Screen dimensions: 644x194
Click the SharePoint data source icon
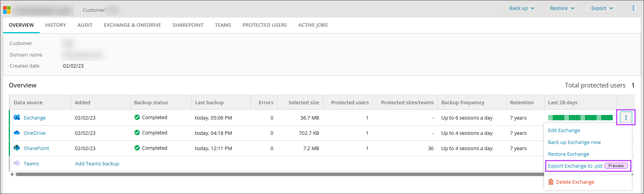(x=17, y=148)
